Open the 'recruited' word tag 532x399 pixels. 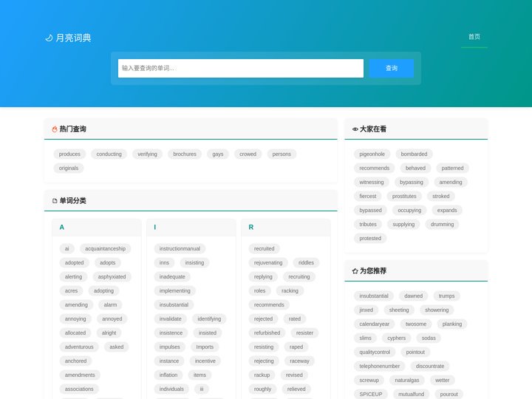click(x=264, y=249)
